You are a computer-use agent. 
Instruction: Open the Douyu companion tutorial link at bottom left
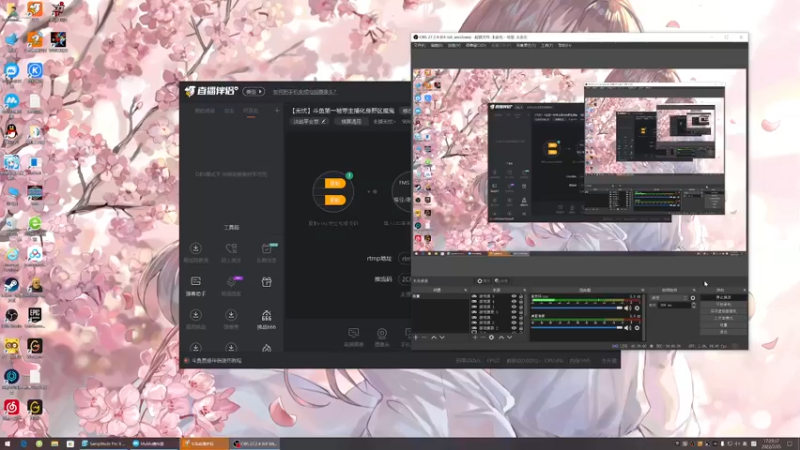pyautogui.click(x=217, y=361)
